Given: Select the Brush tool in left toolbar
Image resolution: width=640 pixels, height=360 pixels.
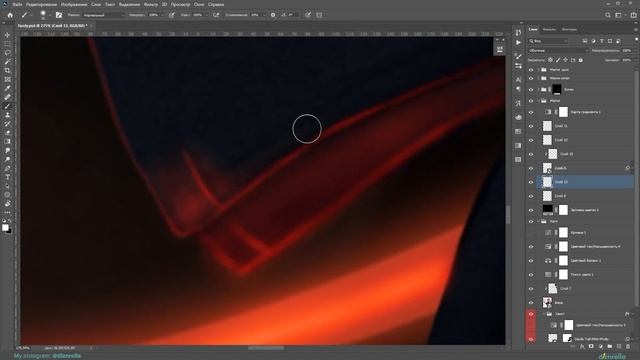Looking at the screenshot, I should (x=7, y=106).
